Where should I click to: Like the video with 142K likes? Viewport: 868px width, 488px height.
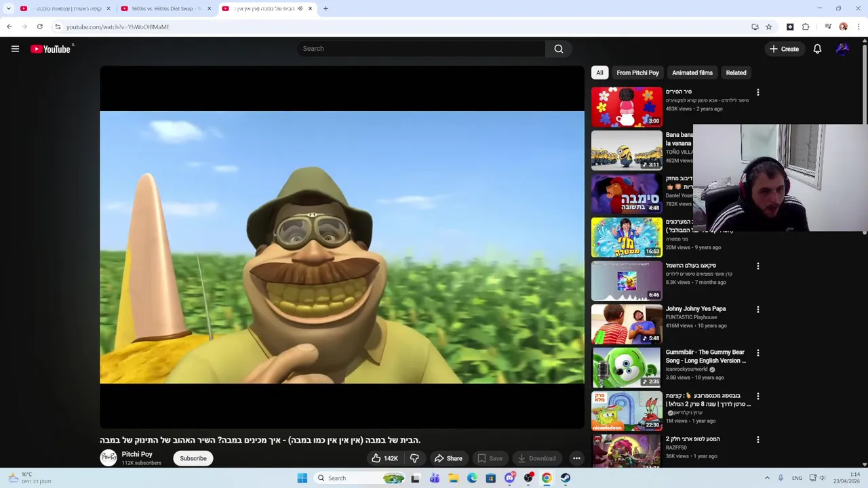384,458
